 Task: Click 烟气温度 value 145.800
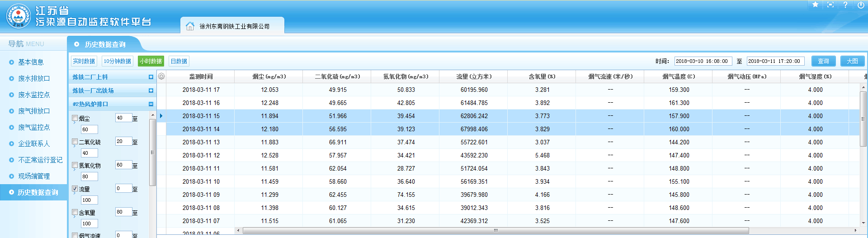click(x=679, y=195)
